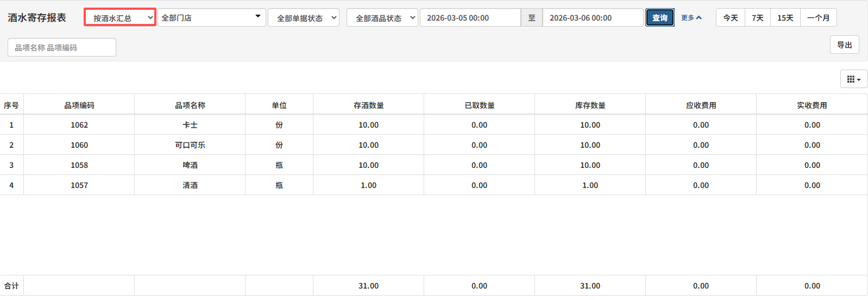Expand the 全部门店 store selector
The width and height of the screenshot is (868, 300).
point(211,18)
